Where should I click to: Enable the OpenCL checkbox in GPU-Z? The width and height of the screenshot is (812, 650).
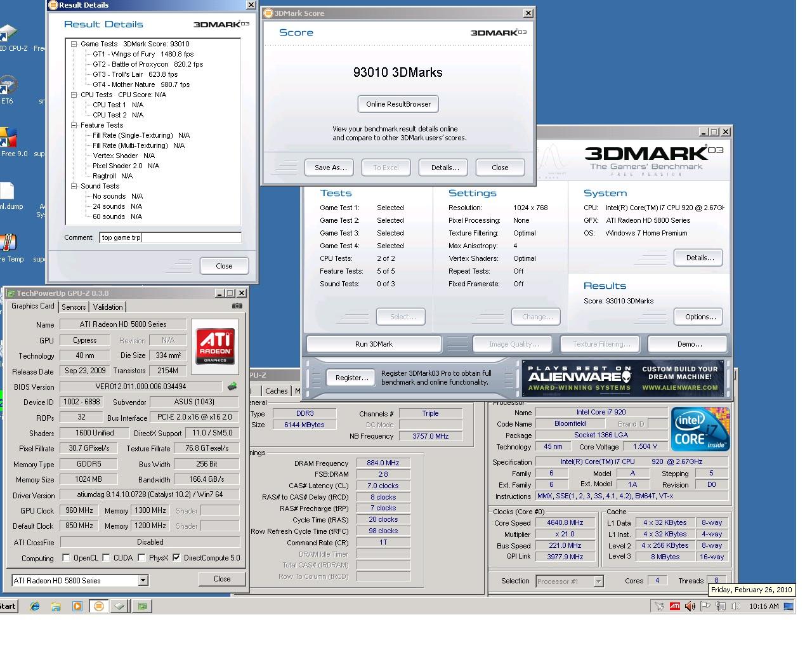tap(66, 558)
